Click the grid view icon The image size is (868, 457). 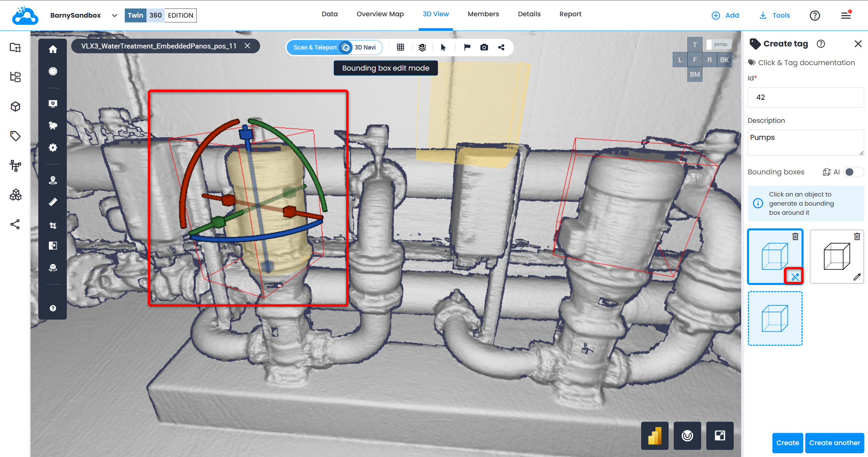[x=400, y=47]
